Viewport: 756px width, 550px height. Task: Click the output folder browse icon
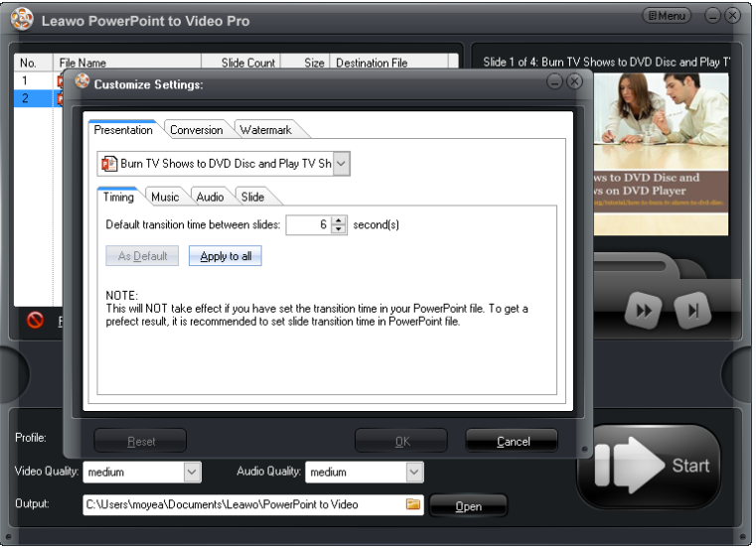coord(412,504)
